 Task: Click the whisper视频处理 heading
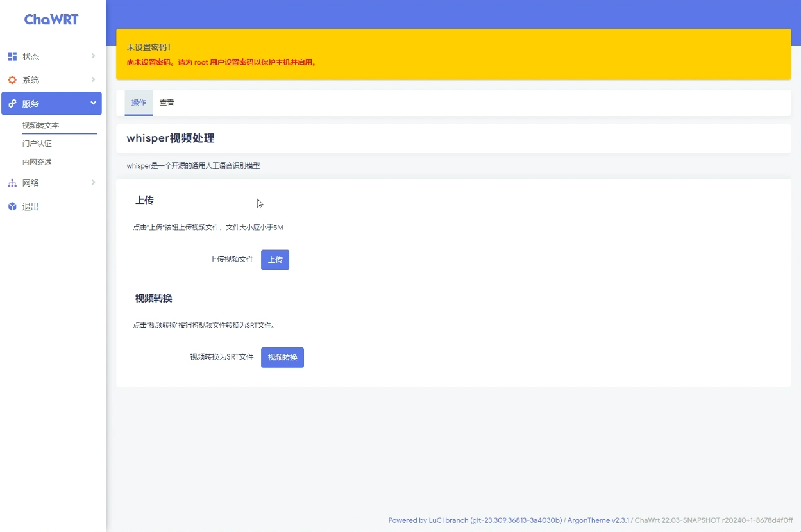click(x=171, y=138)
